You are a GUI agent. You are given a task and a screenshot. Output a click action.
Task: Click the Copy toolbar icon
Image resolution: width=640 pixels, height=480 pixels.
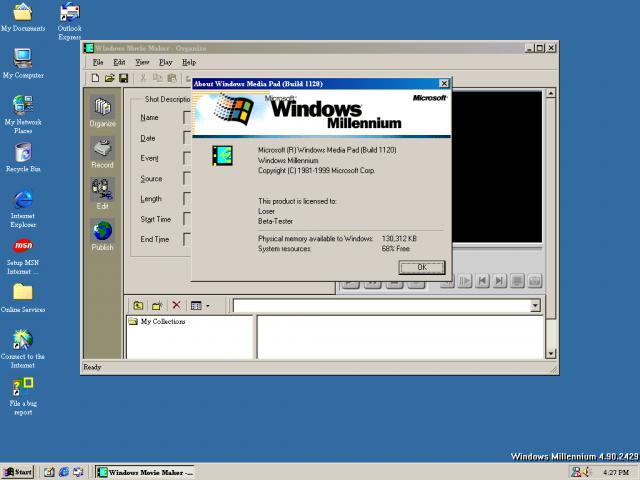158,78
